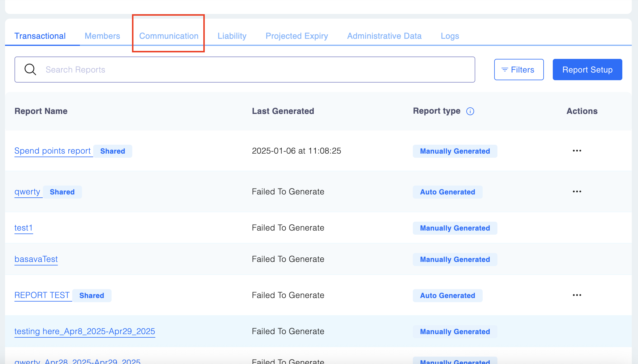Open actions menu for Spend points report

tap(577, 151)
